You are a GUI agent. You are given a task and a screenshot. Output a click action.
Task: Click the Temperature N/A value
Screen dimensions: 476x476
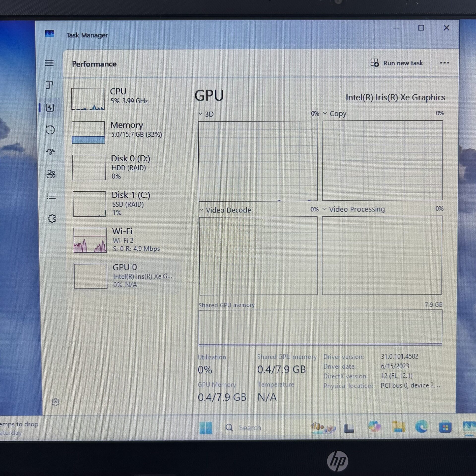click(267, 397)
